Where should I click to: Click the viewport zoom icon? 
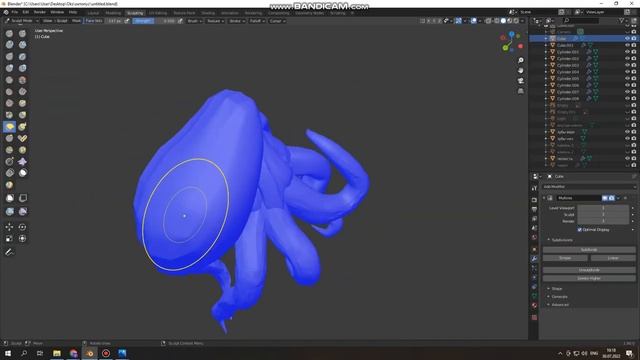pyautogui.click(x=521, y=60)
